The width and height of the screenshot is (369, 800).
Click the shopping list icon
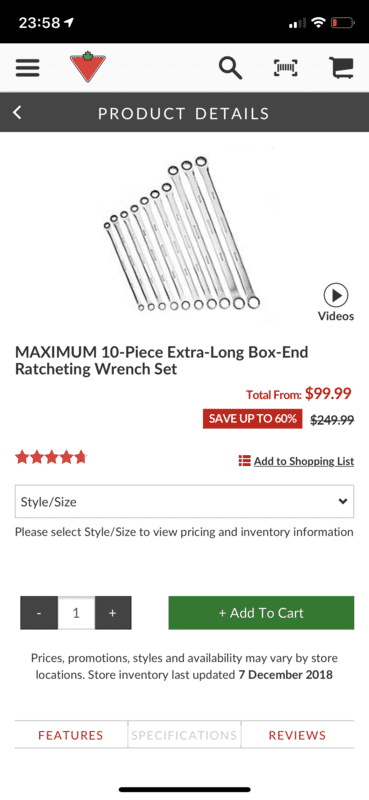244,461
